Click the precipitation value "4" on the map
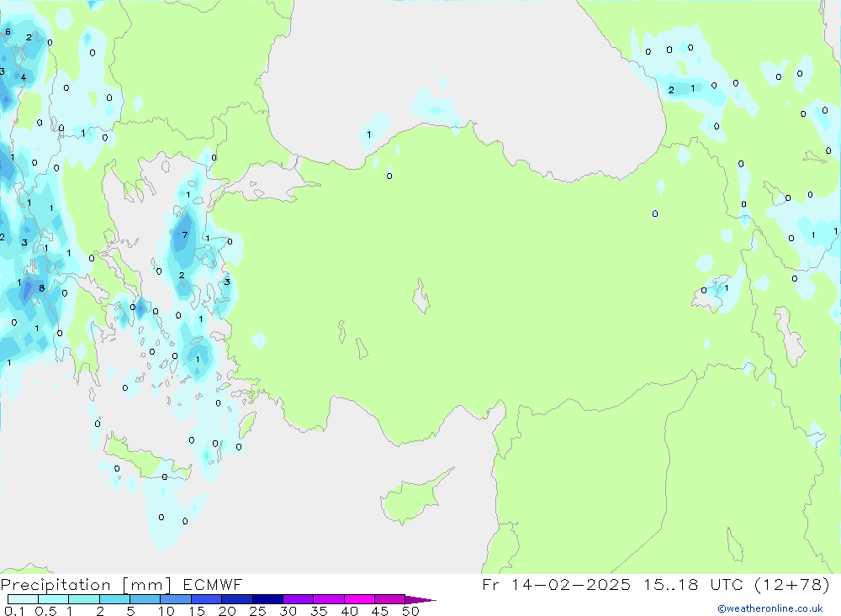The width and height of the screenshot is (841, 616). (23, 78)
